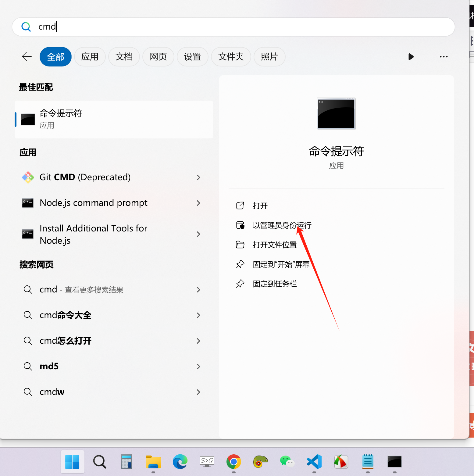Screen dimensions: 474x476
Task: Click search icon next to md5
Action: click(28, 366)
